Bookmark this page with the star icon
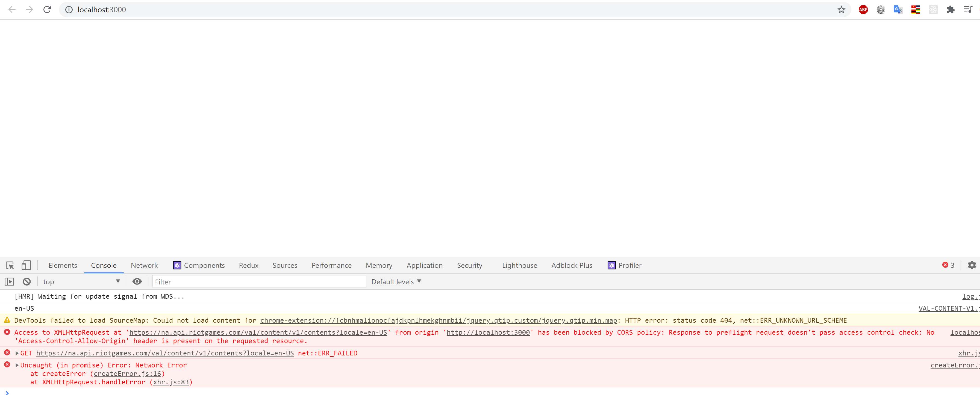This screenshot has width=980, height=395. [841, 10]
